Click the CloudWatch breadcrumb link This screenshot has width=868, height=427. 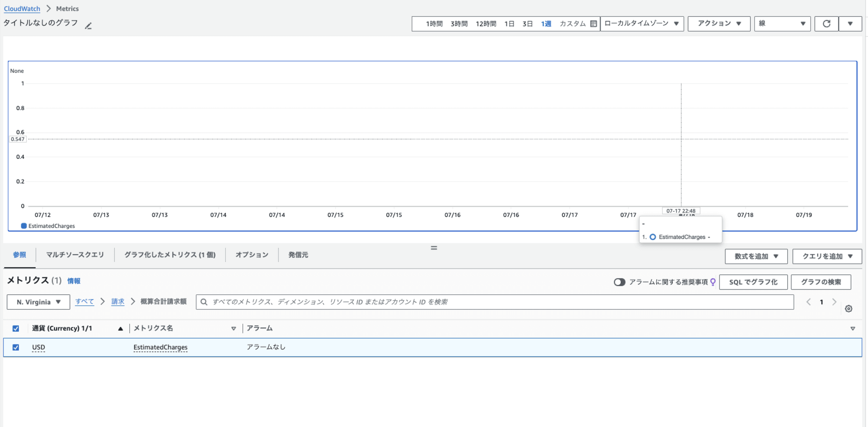[22, 9]
